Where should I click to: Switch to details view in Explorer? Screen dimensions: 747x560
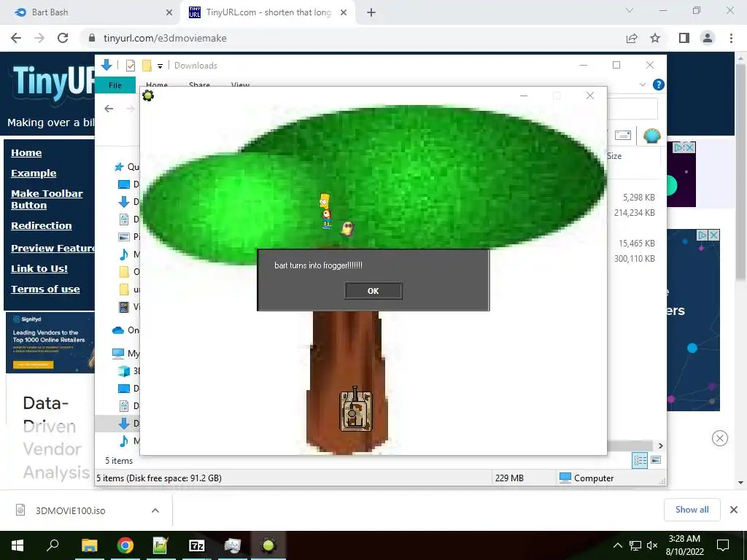(640, 460)
